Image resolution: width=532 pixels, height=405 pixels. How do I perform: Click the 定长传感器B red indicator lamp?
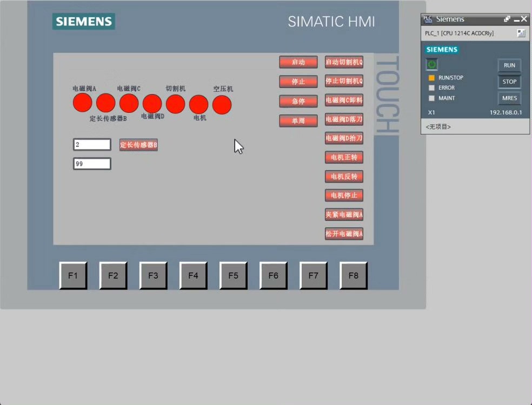[106, 103]
